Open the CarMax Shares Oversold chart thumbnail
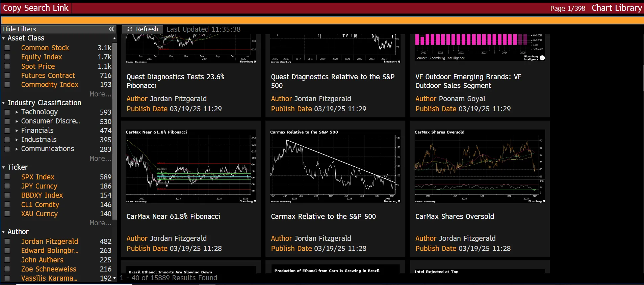Screen dimensions: 644x285 click(480, 166)
